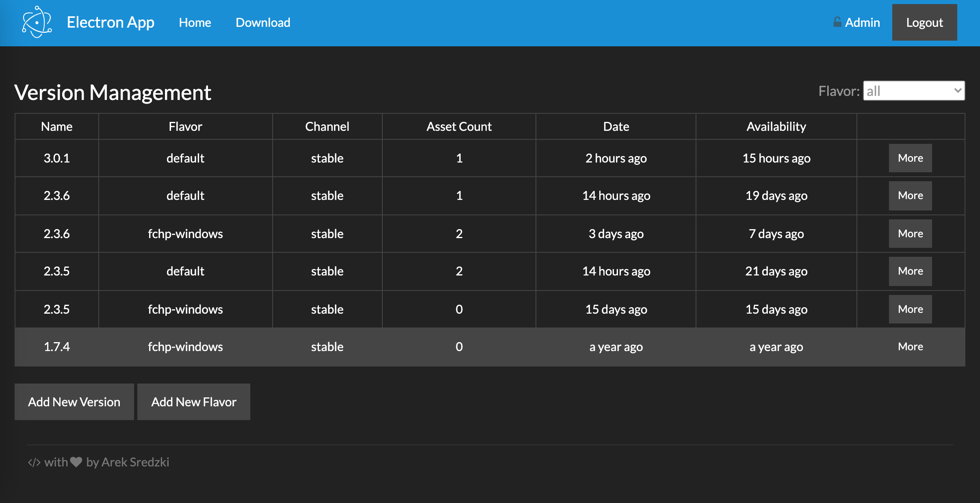Image resolution: width=980 pixels, height=503 pixels.
Task: Sort by the Name column header
Action: [56, 126]
